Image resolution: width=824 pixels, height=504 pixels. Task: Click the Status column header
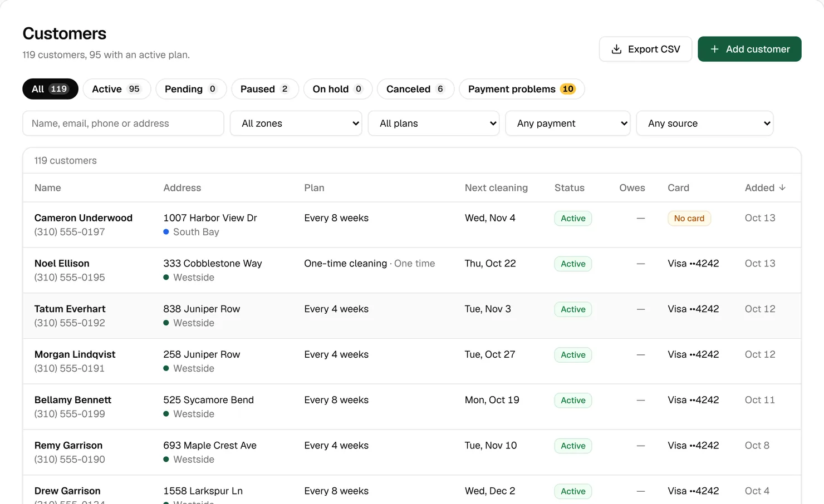click(x=570, y=188)
